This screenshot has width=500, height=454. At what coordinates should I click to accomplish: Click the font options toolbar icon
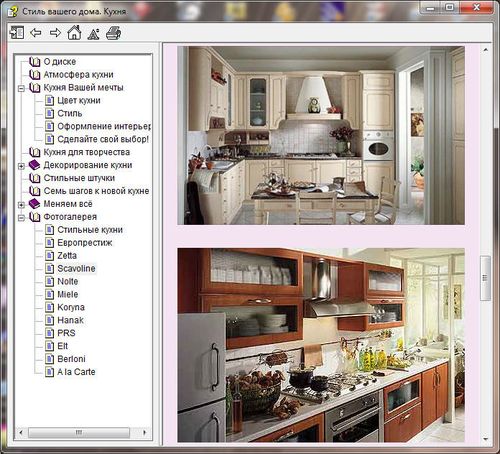(x=93, y=33)
